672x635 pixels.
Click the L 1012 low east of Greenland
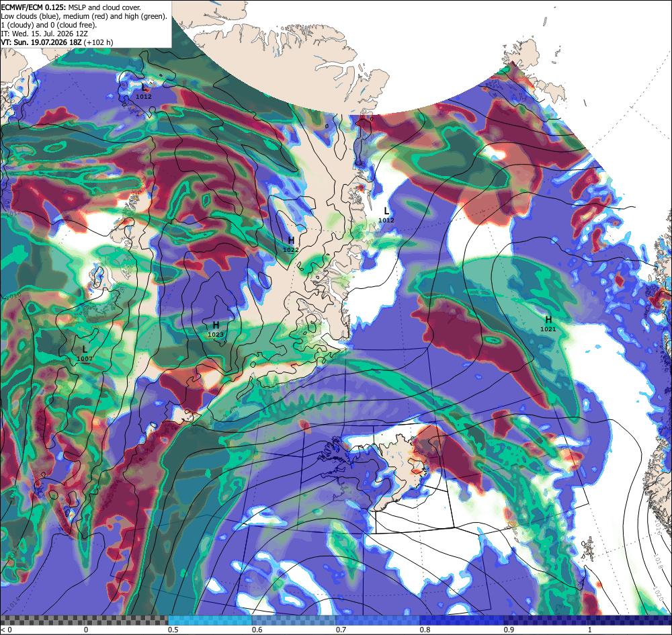(x=386, y=214)
